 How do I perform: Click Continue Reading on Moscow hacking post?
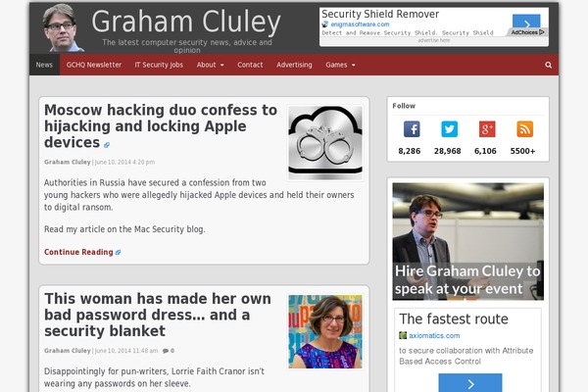[78, 252]
